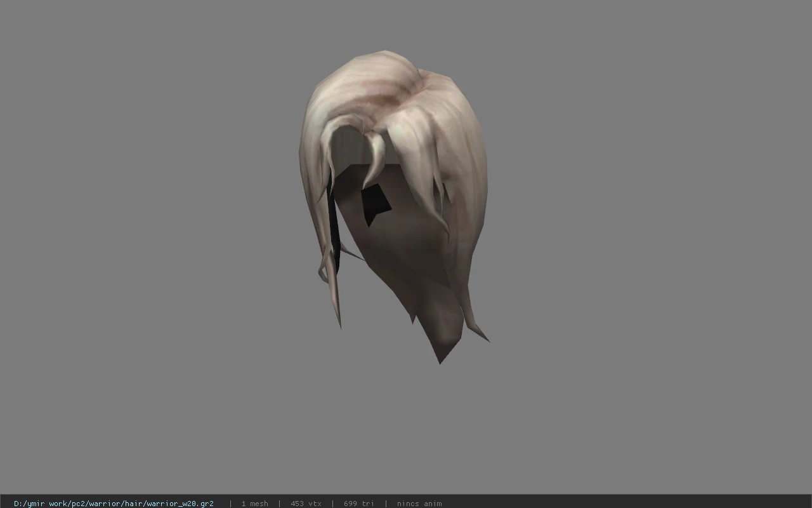Click the 'nincs anim' status entry

[419, 504]
